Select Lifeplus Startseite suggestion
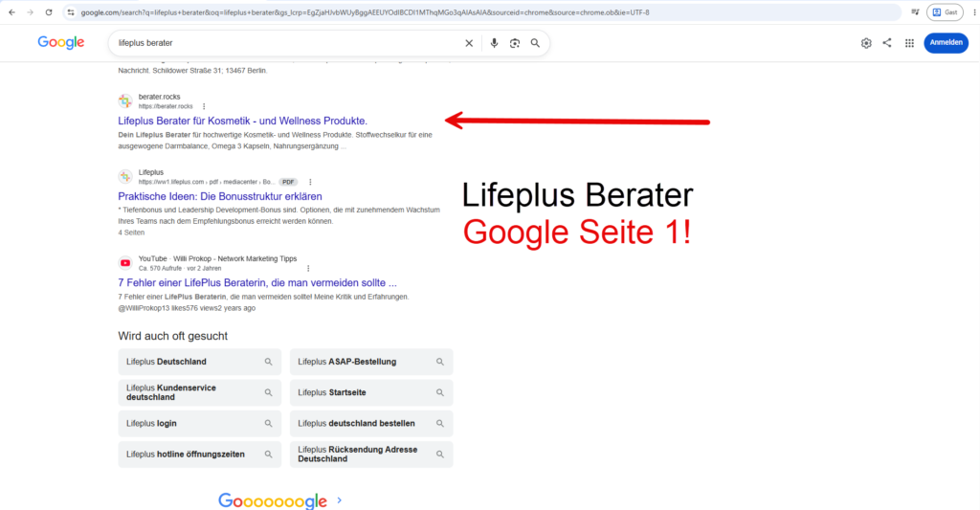The height and width of the screenshot is (510, 980). (x=371, y=392)
